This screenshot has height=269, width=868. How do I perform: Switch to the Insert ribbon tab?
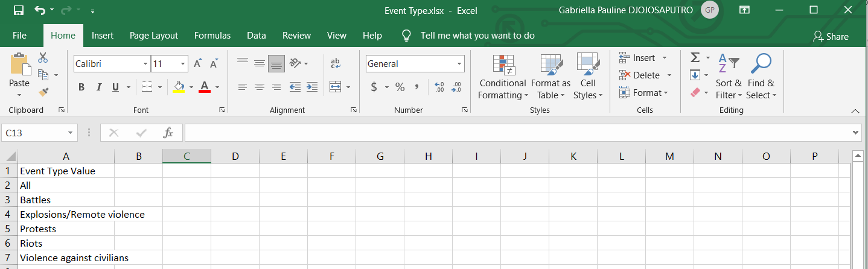click(103, 36)
